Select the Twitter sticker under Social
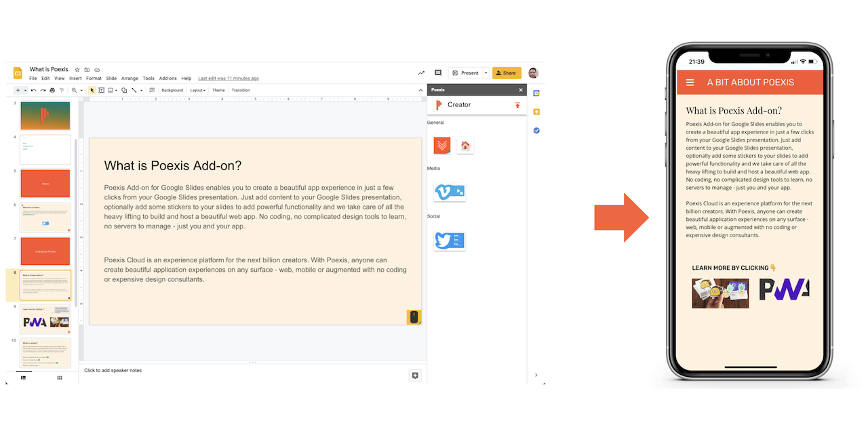868x429 pixels. pos(450,241)
